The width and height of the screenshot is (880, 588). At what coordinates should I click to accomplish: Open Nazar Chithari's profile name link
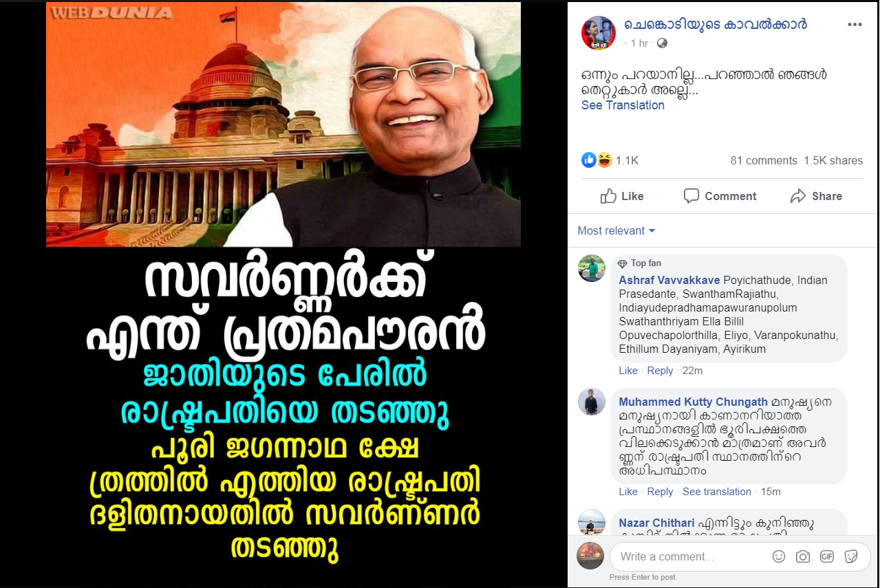pyautogui.click(x=656, y=523)
